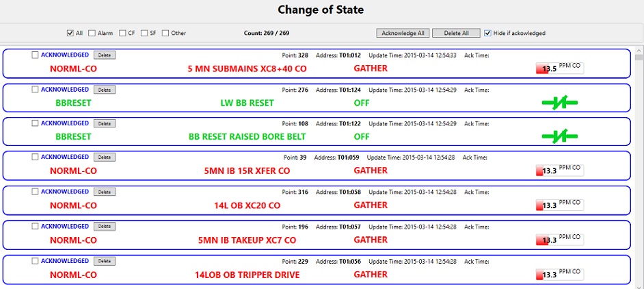Select the text 5MN IB TAKEUP XC7 CO
This screenshot has width=644, height=289.
(247, 240)
